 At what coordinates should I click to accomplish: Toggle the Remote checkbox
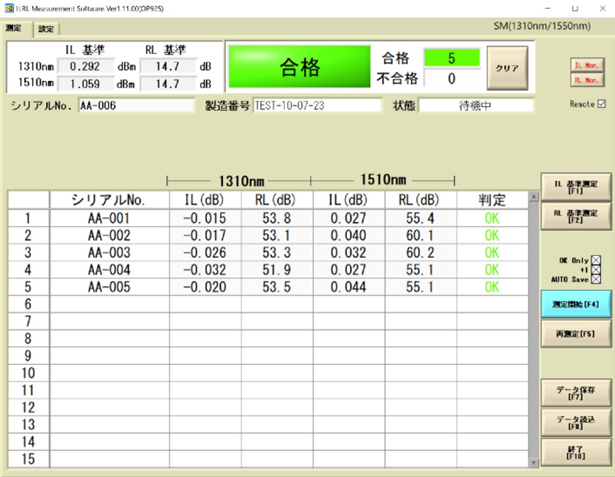600,103
